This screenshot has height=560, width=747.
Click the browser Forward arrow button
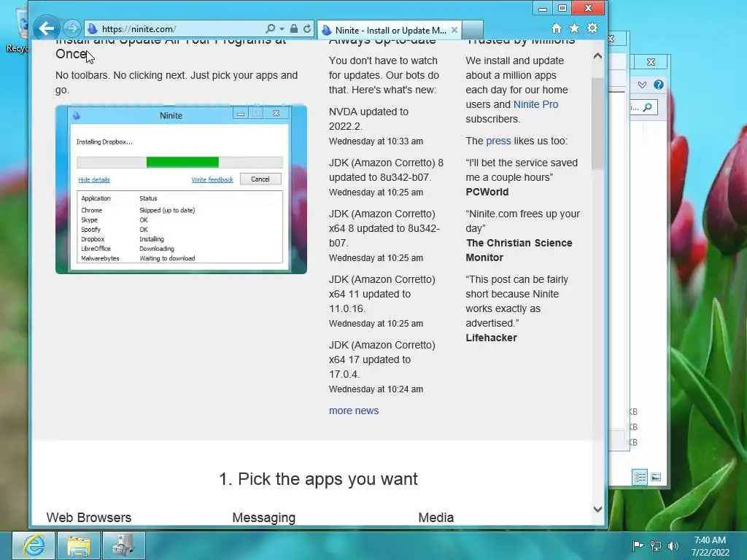tap(72, 28)
